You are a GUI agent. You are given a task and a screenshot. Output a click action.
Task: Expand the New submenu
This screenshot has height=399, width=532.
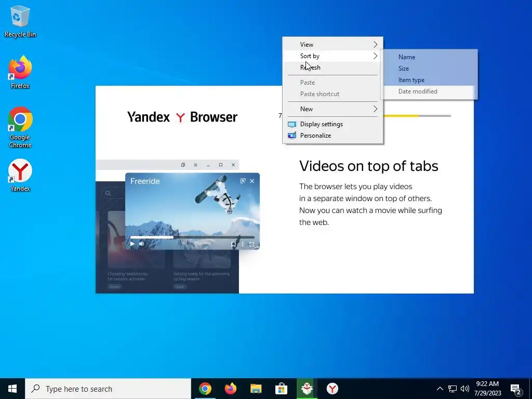click(x=333, y=109)
